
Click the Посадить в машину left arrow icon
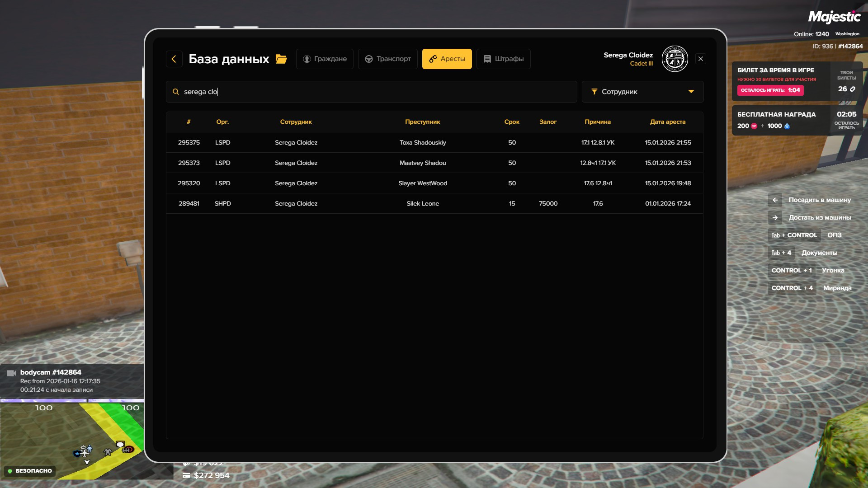click(x=775, y=200)
